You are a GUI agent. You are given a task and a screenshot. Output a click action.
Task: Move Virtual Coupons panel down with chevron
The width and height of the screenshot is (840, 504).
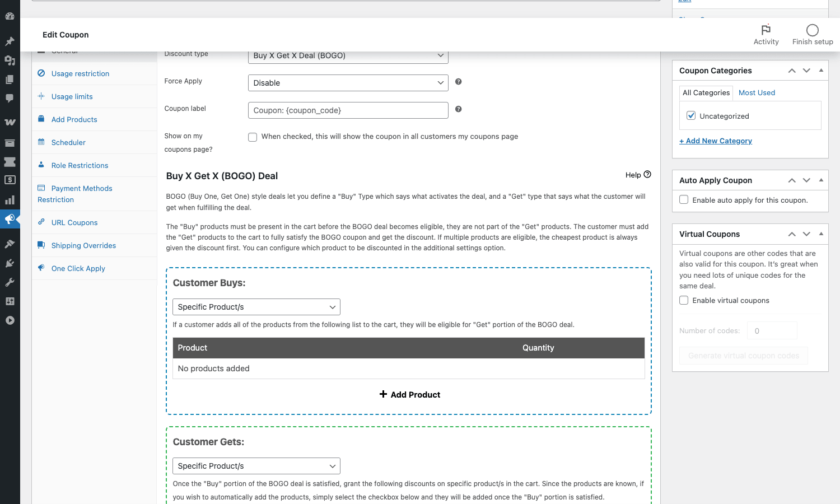806,234
